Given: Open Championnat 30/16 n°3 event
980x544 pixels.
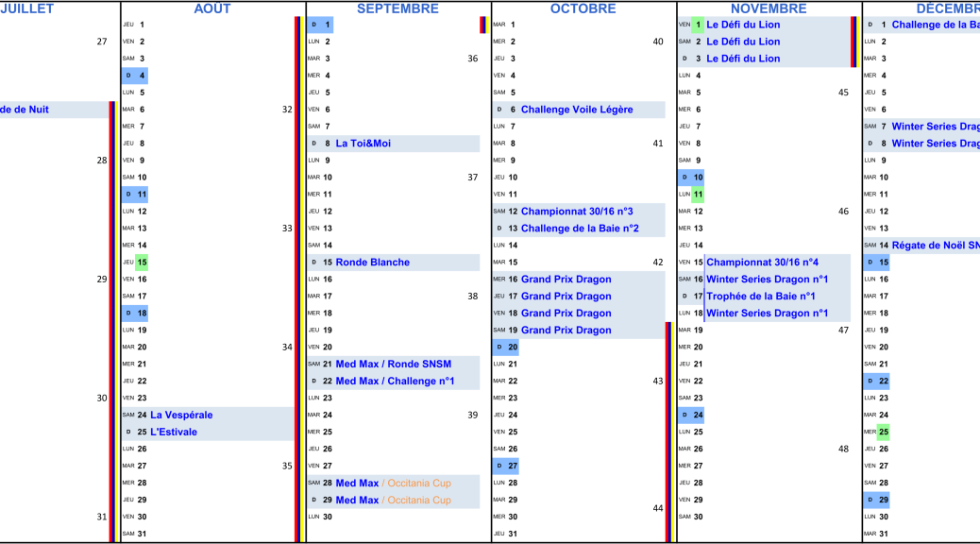Looking at the screenshot, I should pyautogui.click(x=577, y=212).
